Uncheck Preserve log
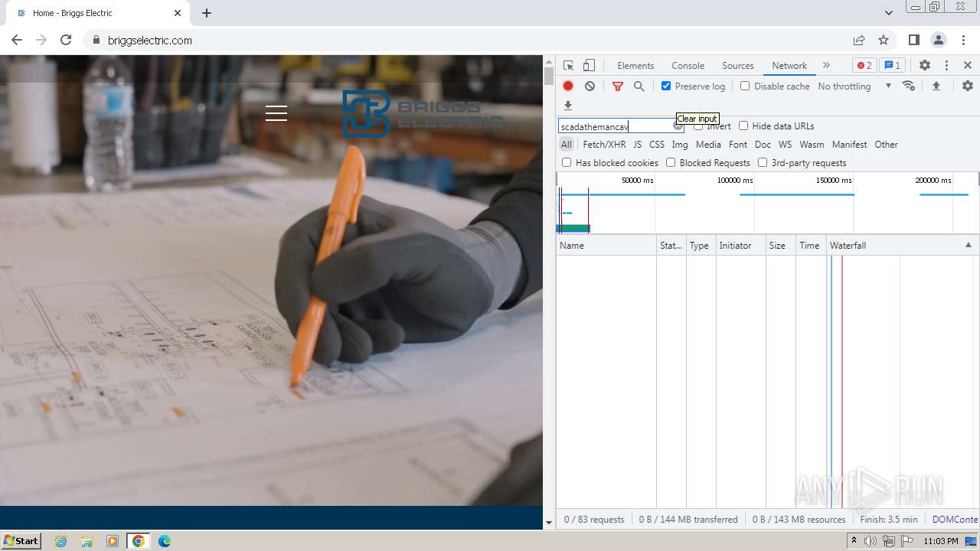This screenshot has width=980, height=551. click(x=666, y=86)
